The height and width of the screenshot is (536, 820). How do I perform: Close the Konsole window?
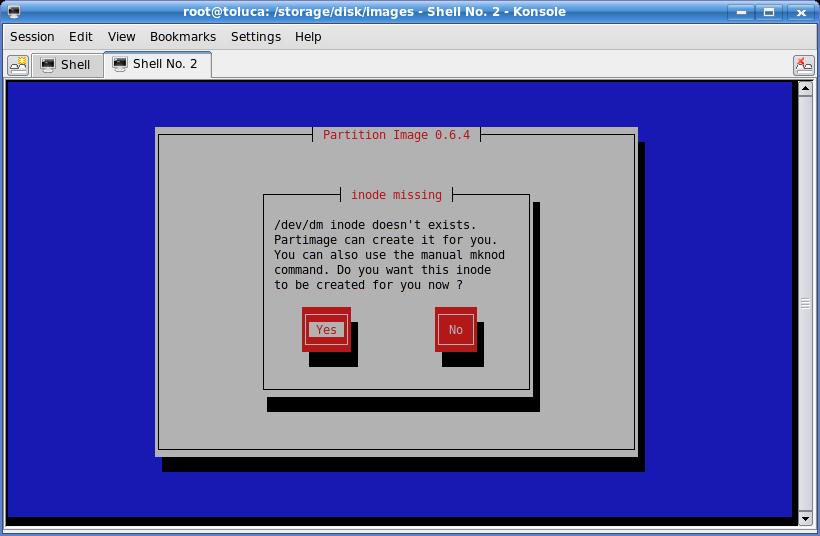point(800,12)
